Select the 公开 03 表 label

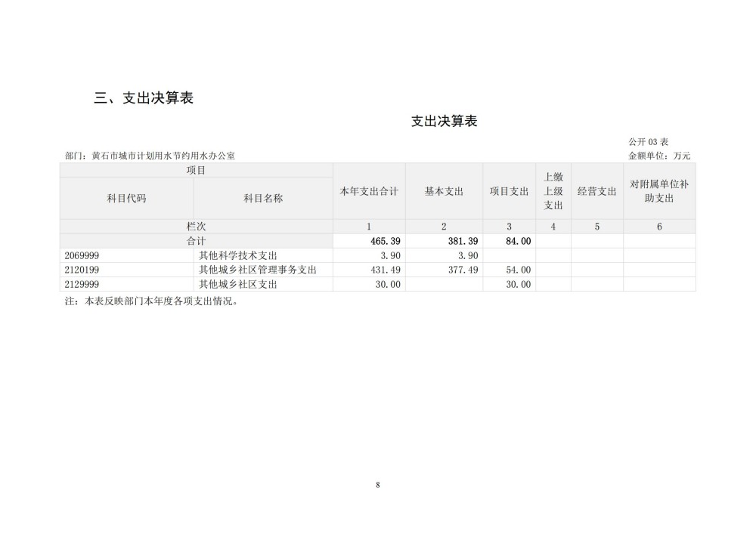648,142
